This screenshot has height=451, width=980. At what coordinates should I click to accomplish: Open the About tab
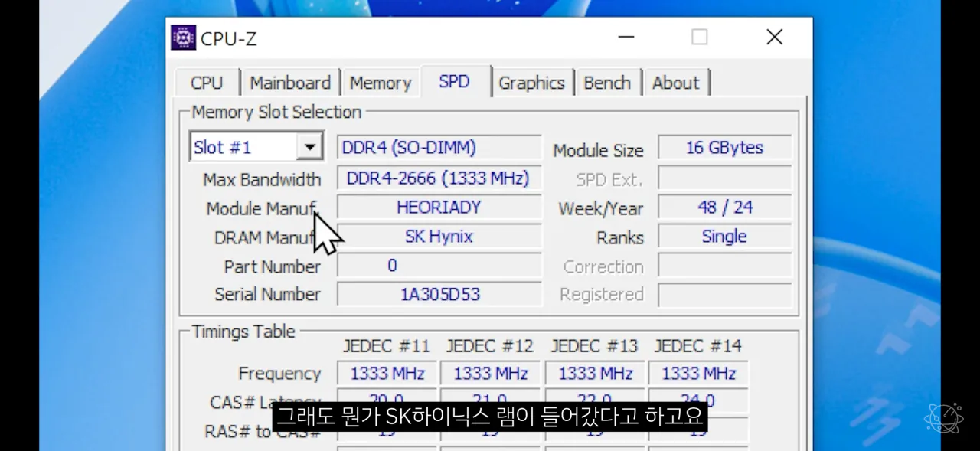point(675,83)
